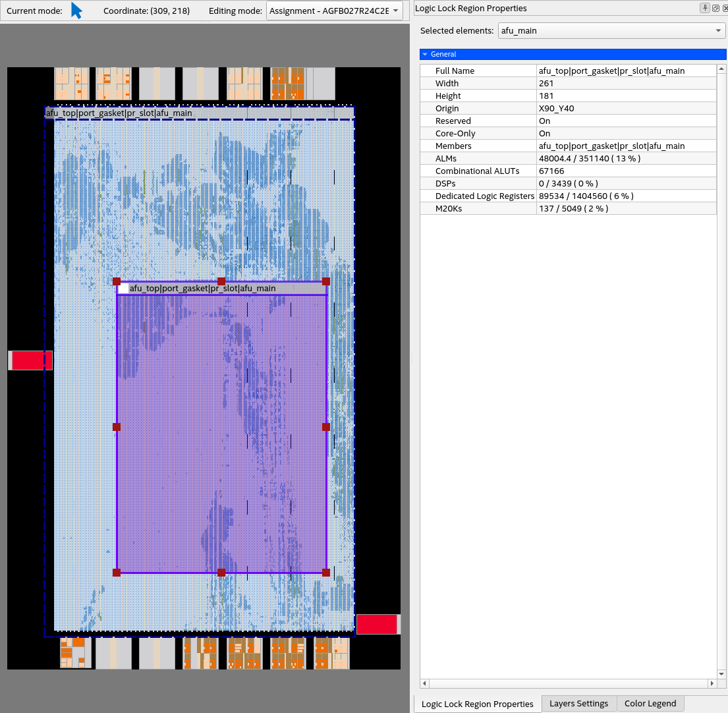728x713 pixels.
Task: Click the blue arrow current mode icon
Action: pyautogui.click(x=76, y=11)
